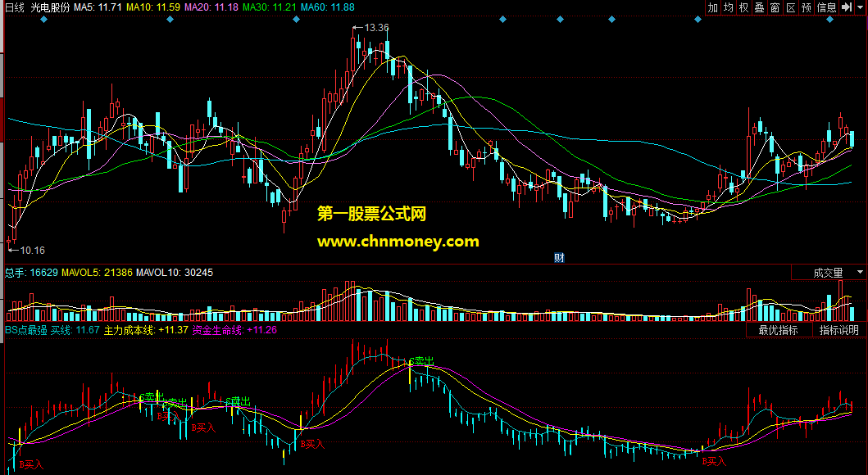Click the MA20: 11.18 label

click(211, 7)
